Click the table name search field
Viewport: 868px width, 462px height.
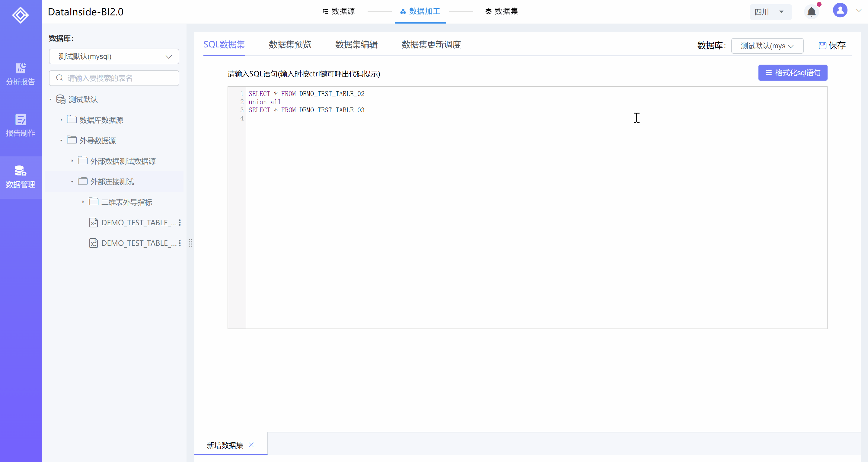click(114, 78)
